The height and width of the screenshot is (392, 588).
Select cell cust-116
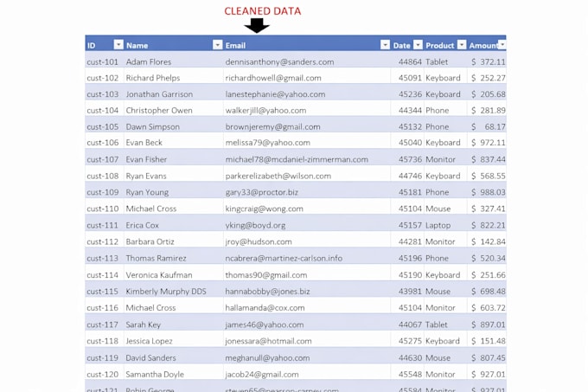pos(102,307)
